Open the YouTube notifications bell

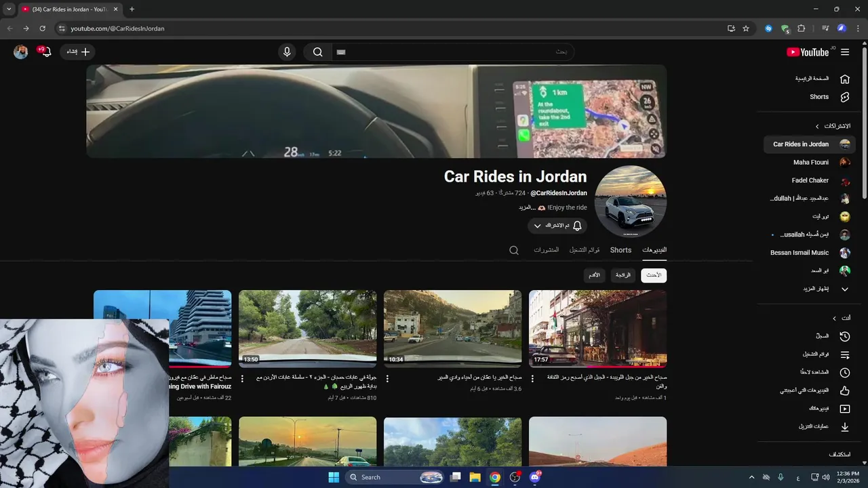[45, 52]
